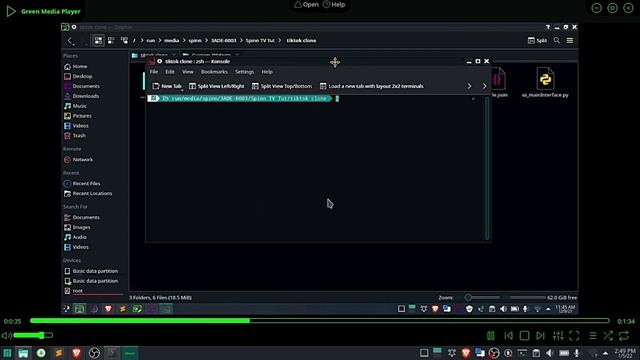The image size is (640, 360).
Task: Search for Audio in sidebar
Action: [76, 237]
